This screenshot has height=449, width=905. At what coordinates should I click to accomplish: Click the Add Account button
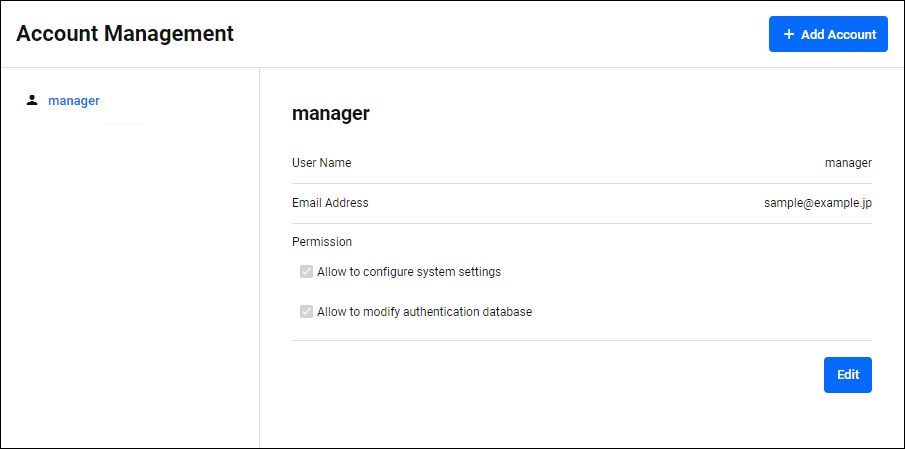coord(828,34)
